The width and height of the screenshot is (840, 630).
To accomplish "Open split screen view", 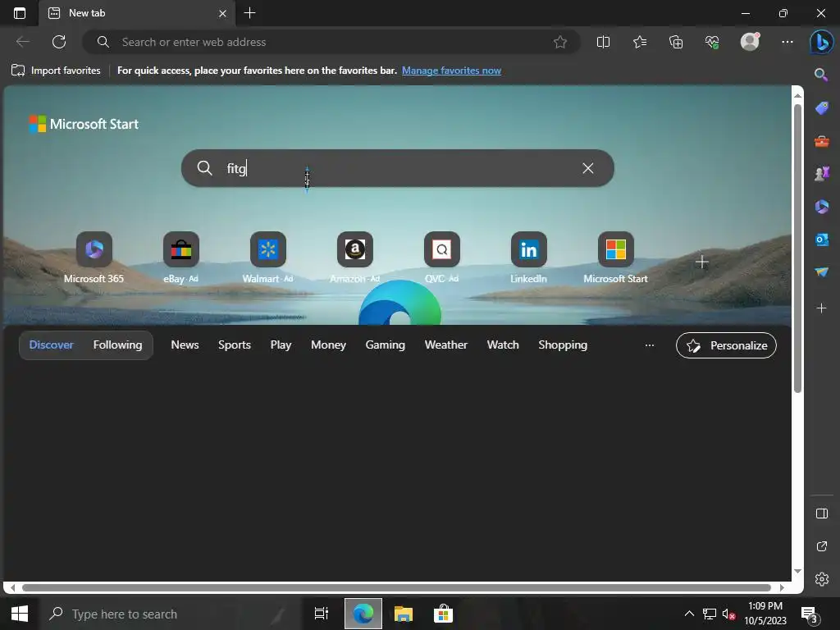I will 603,42.
